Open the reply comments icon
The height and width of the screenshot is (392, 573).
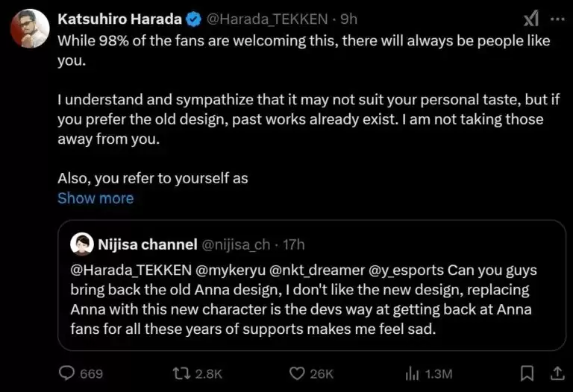coord(67,373)
